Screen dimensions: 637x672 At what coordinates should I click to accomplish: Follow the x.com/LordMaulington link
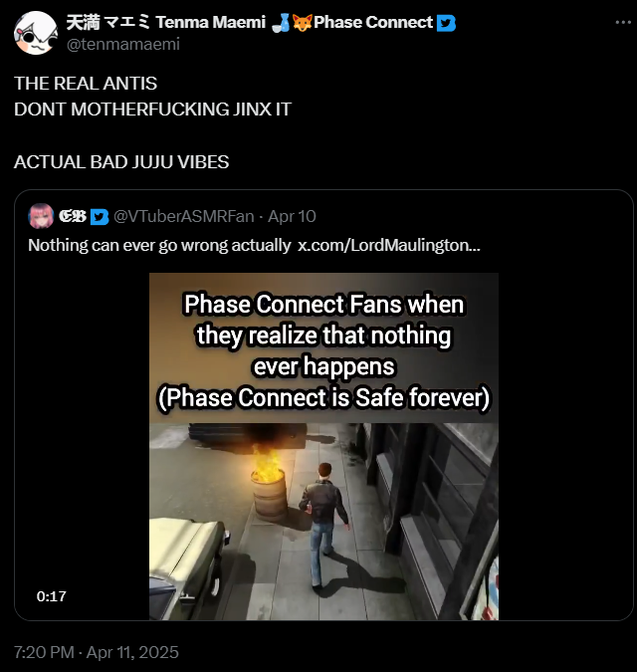coord(389,245)
